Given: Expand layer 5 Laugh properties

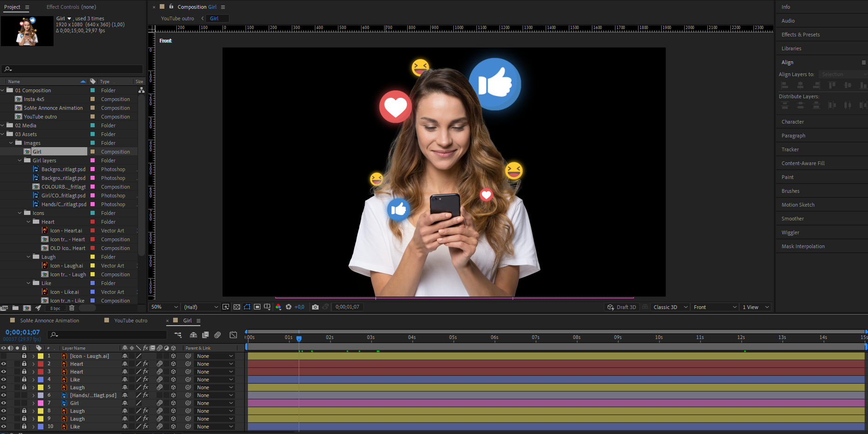Looking at the screenshot, I should [33, 387].
